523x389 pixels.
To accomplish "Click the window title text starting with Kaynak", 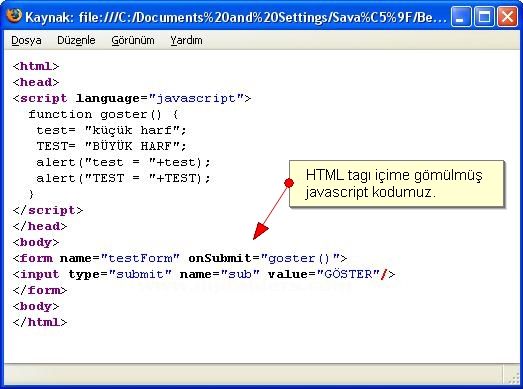I will tap(235, 17).
